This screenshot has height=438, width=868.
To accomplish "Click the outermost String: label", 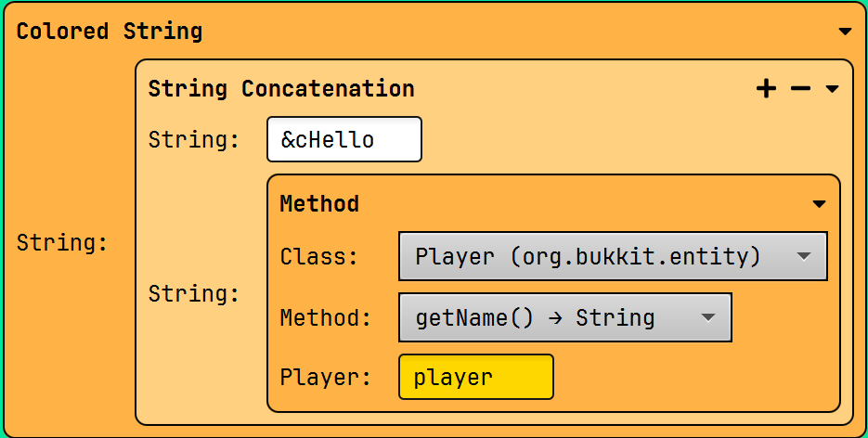I will pyautogui.click(x=62, y=243).
